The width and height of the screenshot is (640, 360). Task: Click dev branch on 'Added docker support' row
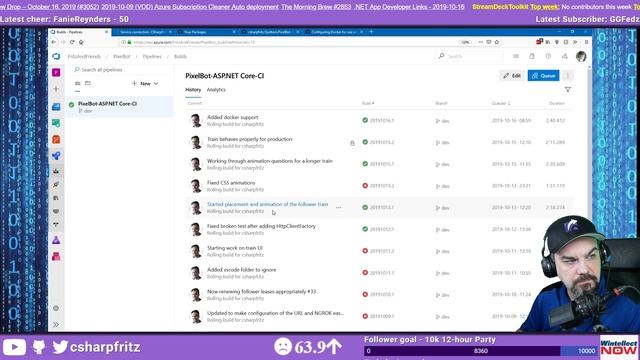tap(442, 121)
